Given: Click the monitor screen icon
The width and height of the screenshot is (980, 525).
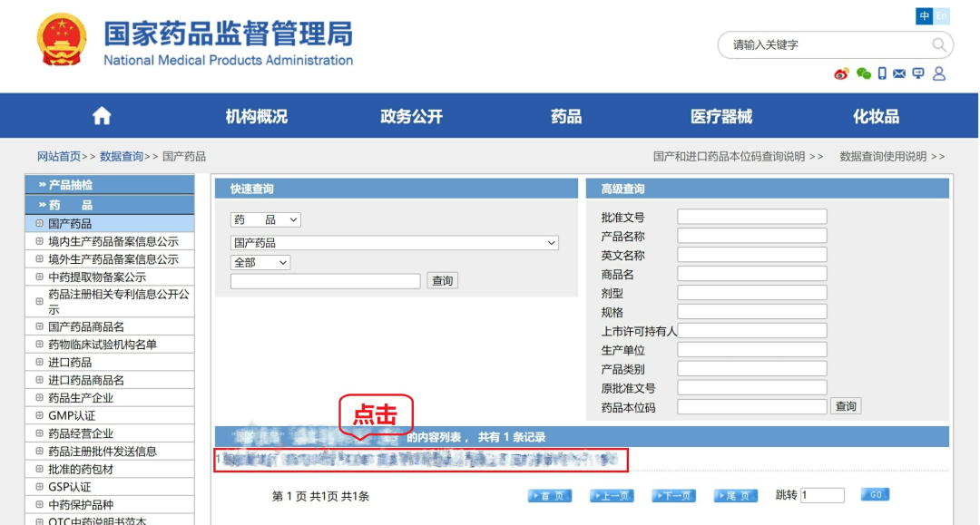Looking at the screenshot, I should pyautogui.click(x=918, y=73).
